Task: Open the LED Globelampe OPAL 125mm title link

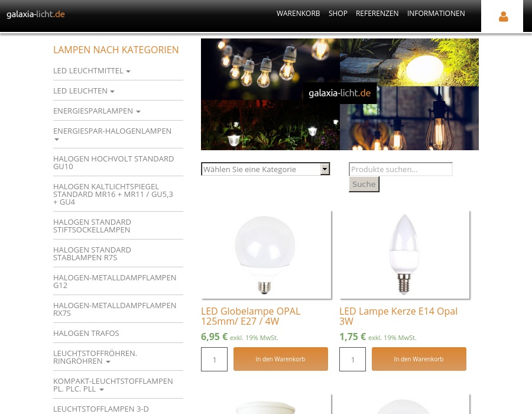Action: [x=251, y=316]
